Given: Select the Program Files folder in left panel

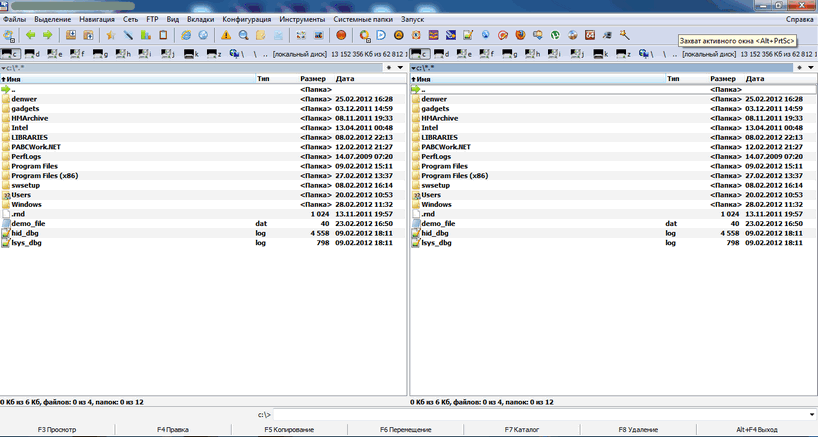Looking at the screenshot, I should pos(39,166).
